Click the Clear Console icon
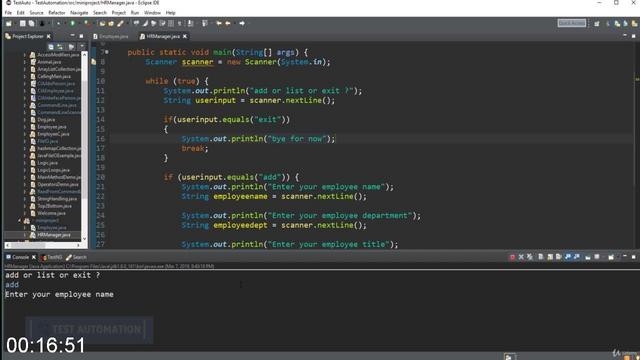Image resolution: width=640 pixels, height=360 pixels. pos(540,257)
